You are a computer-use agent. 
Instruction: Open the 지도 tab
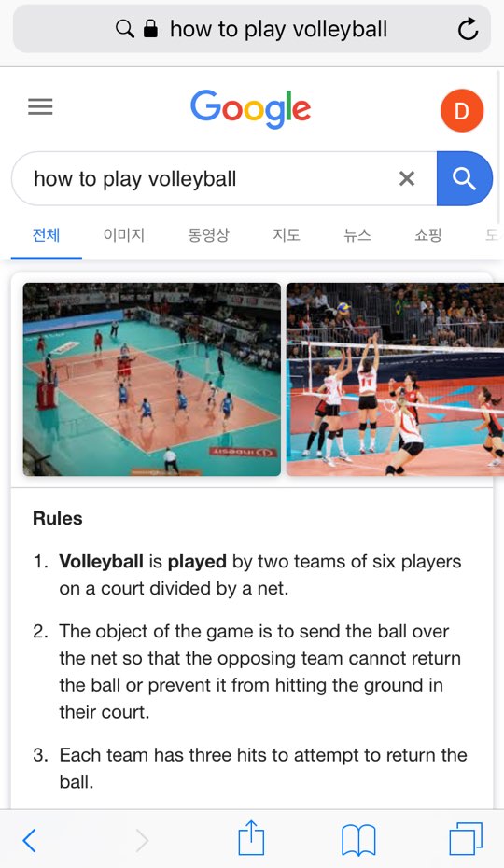(x=287, y=234)
